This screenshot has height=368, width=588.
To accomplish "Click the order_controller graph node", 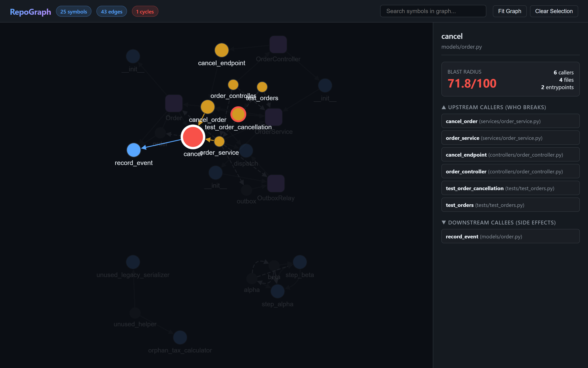I will pyautogui.click(x=233, y=85).
